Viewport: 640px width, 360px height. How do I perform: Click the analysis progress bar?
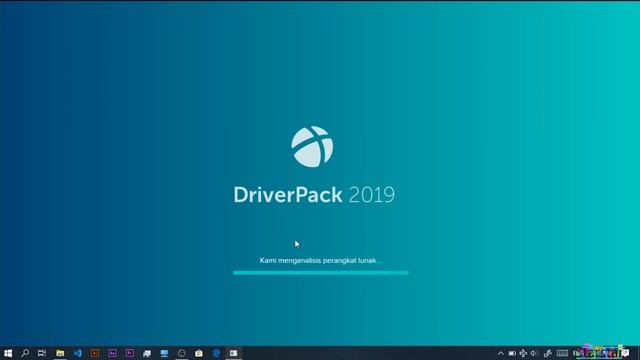click(x=320, y=273)
